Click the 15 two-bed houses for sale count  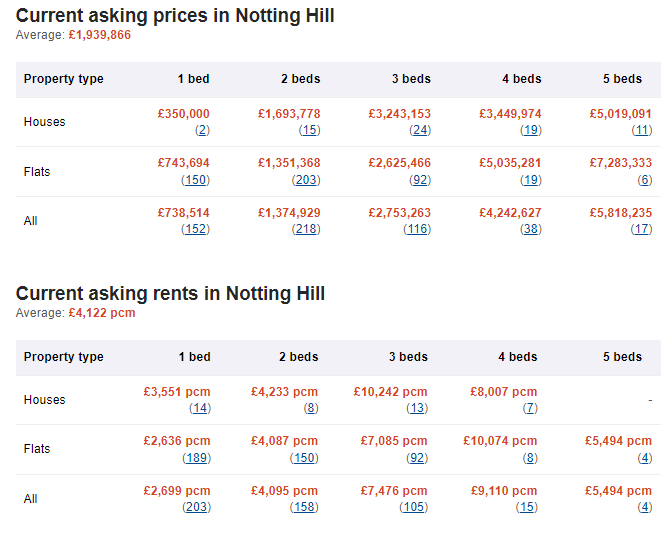coord(309,130)
